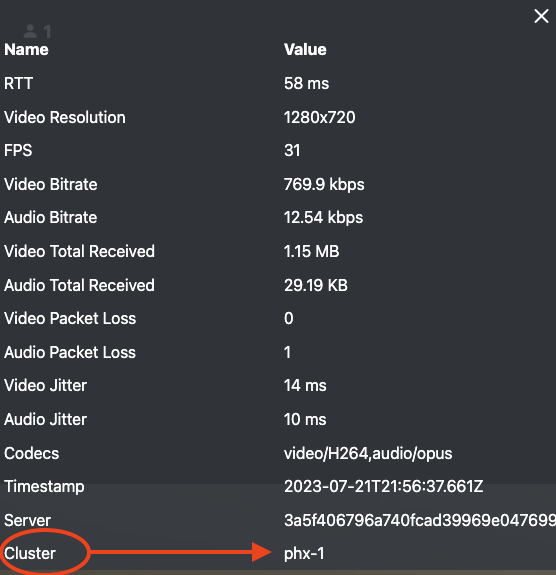Select the FPS value 31
This screenshot has height=575, width=556.
(x=292, y=150)
